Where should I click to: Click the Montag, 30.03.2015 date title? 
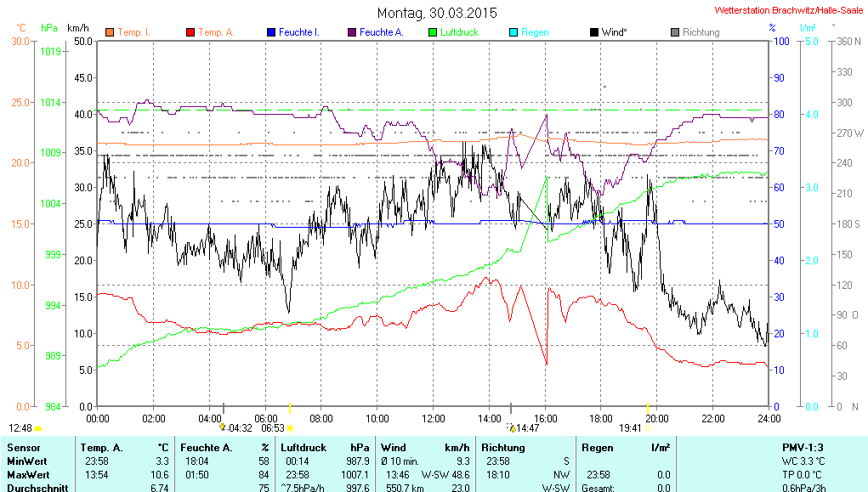point(437,13)
